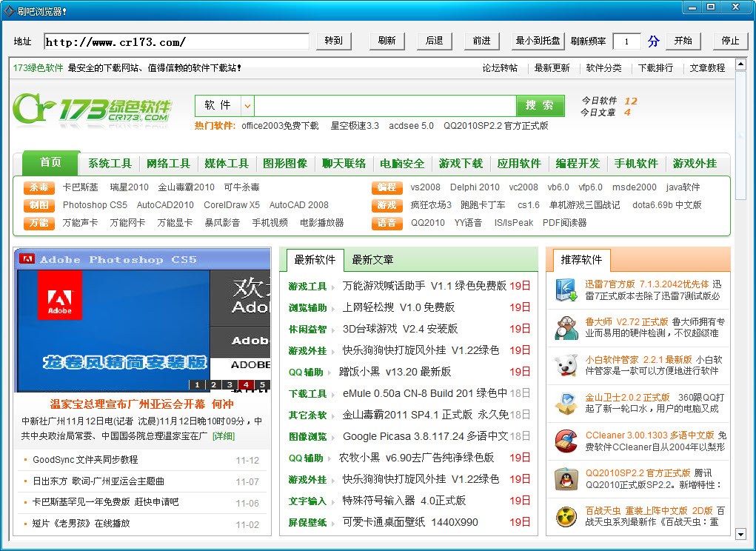The width and height of the screenshot is (756, 551).
Task: Switch to the 最新软件 tab
Action: coord(315,260)
